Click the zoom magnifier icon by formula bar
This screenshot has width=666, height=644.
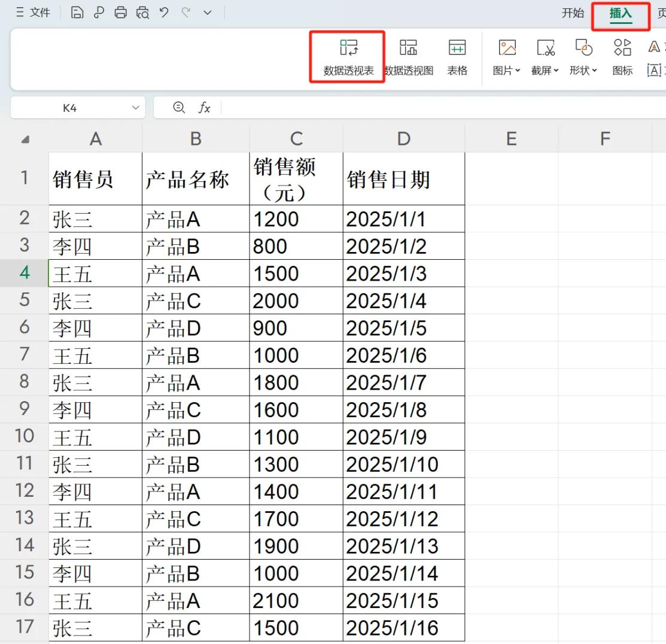pos(179,108)
